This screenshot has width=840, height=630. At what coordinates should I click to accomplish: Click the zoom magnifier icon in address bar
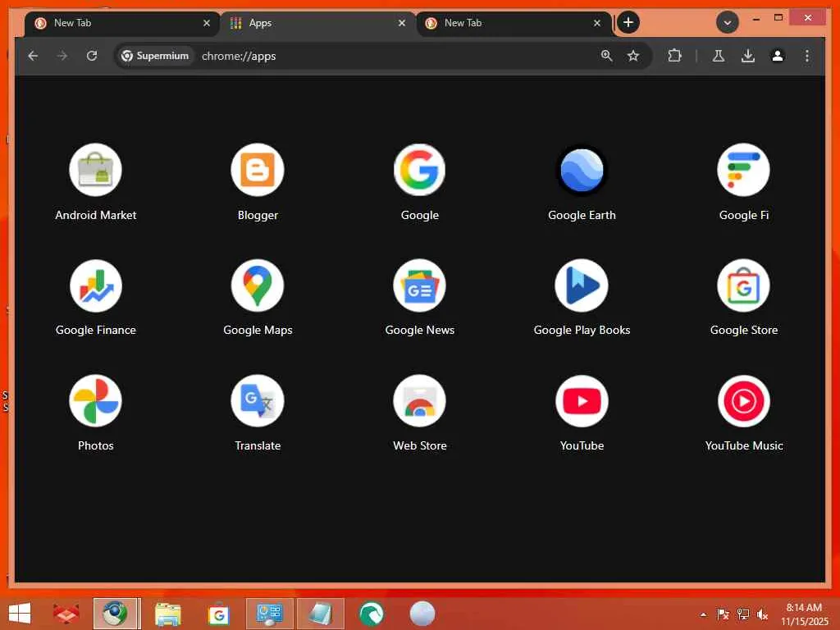point(606,56)
